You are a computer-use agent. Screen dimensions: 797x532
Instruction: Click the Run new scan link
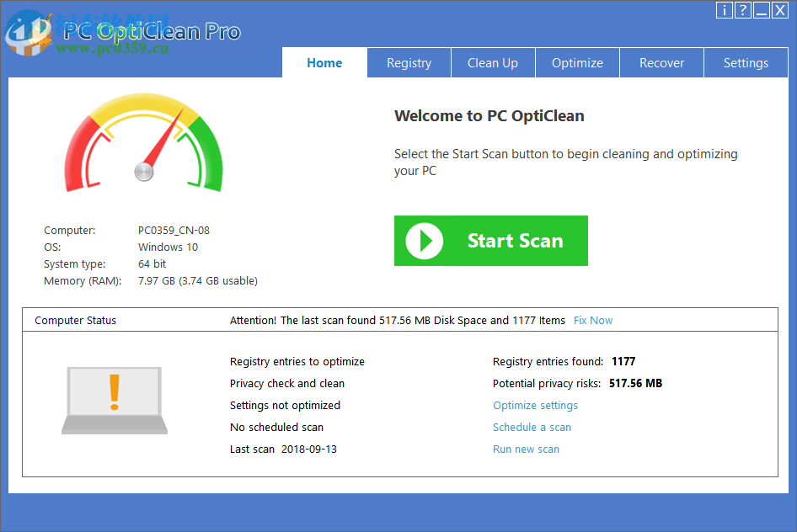(x=526, y=449)
